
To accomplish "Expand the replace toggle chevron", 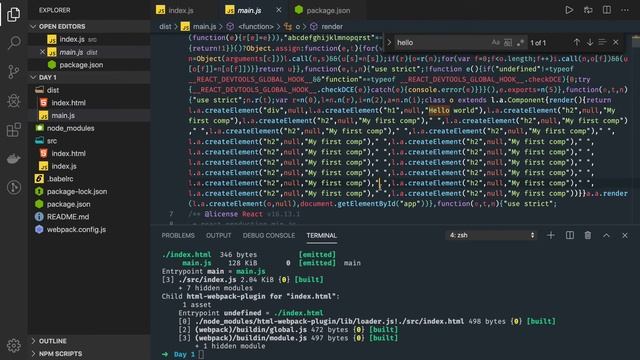I will click(389, 42).
